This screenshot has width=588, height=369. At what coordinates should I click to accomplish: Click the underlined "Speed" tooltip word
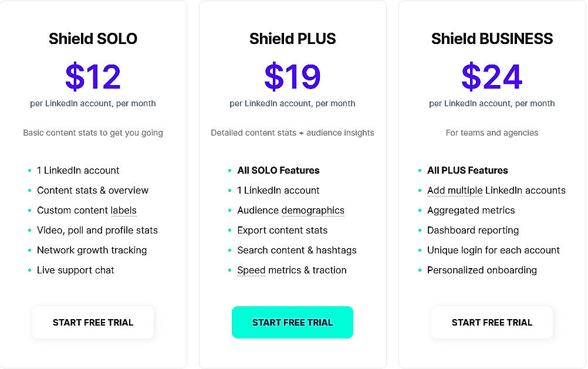[251, 270]
